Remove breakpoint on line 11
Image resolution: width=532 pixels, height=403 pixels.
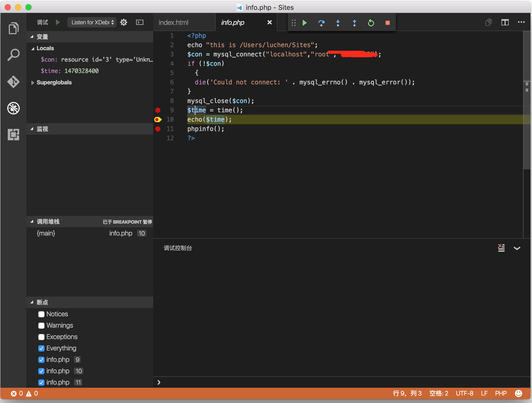tap(158, 129)
